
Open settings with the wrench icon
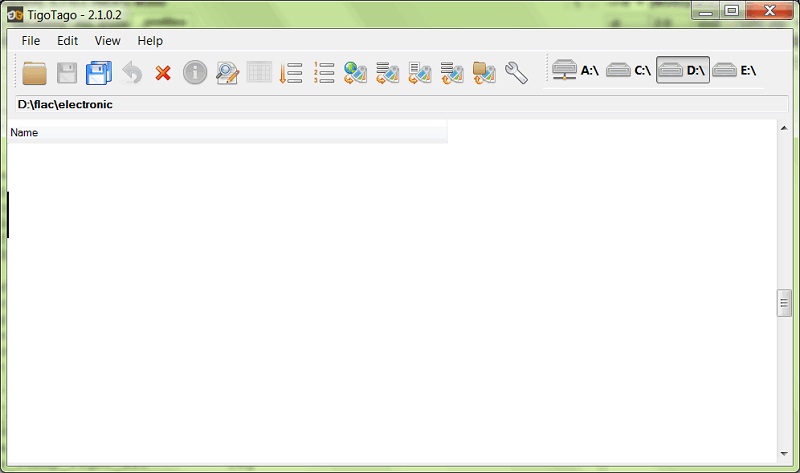[516, 73]
